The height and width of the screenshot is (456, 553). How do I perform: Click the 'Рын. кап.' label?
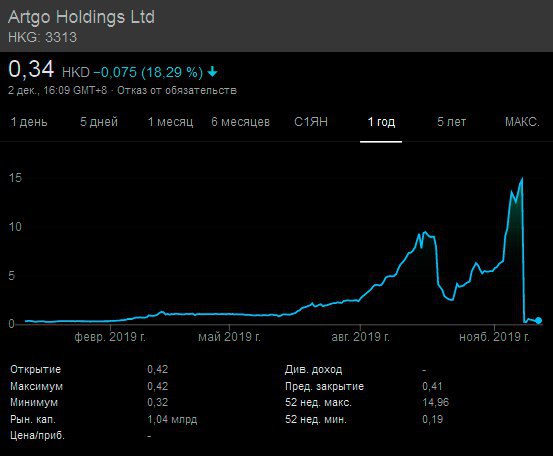[x=33, y=419]
